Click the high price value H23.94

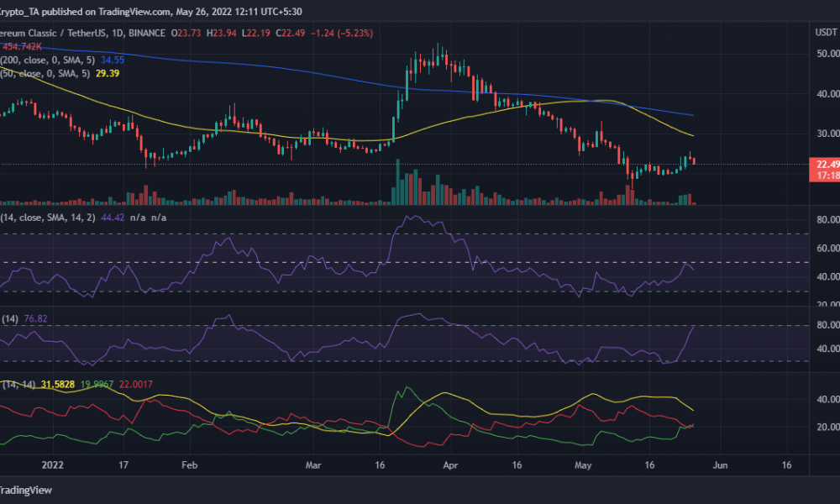[x=221, y=34]
